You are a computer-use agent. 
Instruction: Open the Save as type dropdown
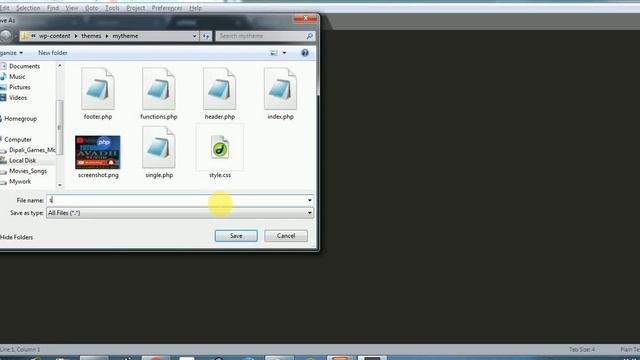point(180,213)
